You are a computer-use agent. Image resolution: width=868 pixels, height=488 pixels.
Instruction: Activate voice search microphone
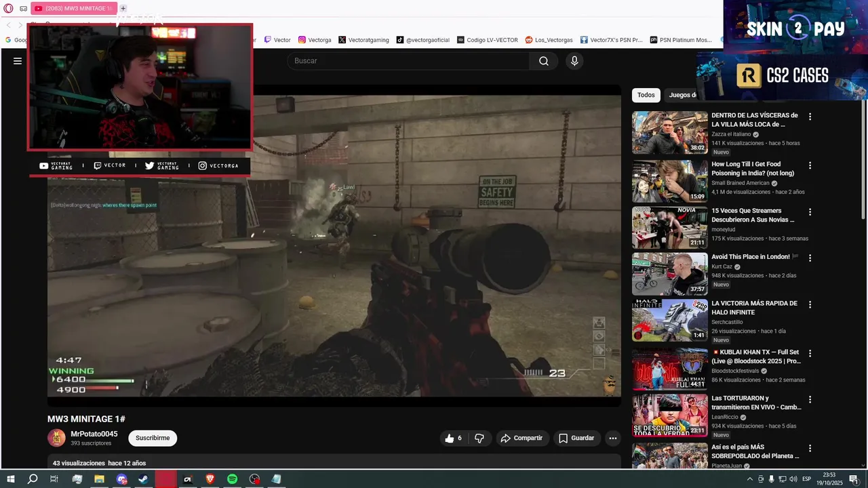[574, 61]
